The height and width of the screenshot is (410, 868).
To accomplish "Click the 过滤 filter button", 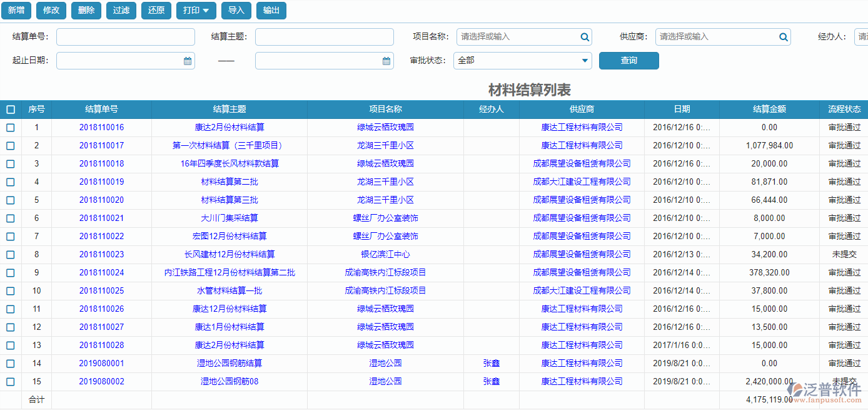I will tap(121, 11).
